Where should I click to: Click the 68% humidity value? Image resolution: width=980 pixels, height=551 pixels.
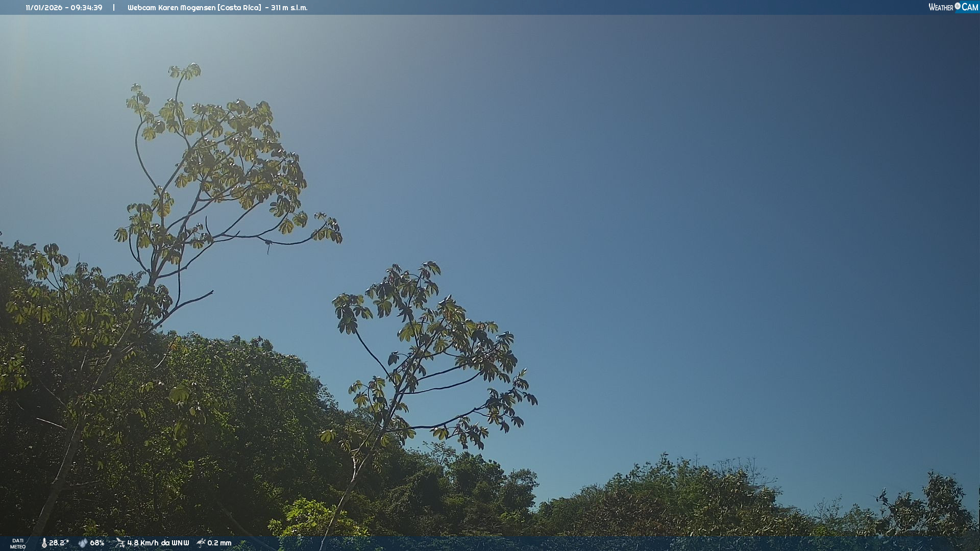click(x=97, y=543)
